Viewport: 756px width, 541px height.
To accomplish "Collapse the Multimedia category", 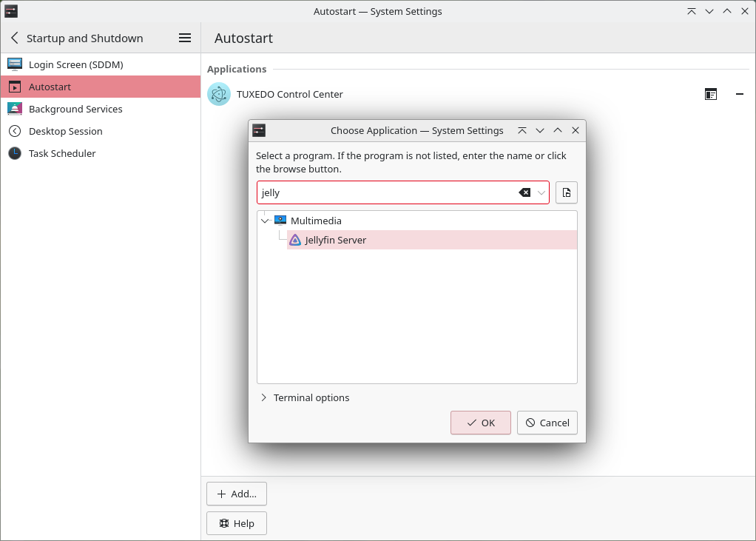I will 265,220.
